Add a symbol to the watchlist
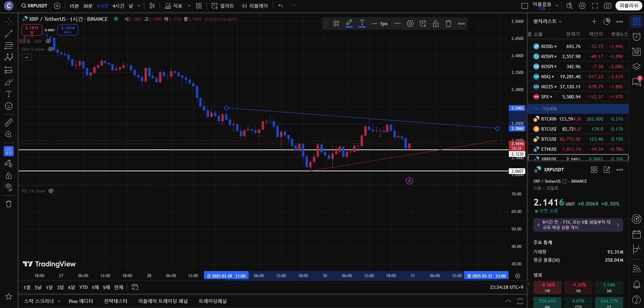Image resolution: width=644 pixels, height=308 pixels. [x=594, y=21]
